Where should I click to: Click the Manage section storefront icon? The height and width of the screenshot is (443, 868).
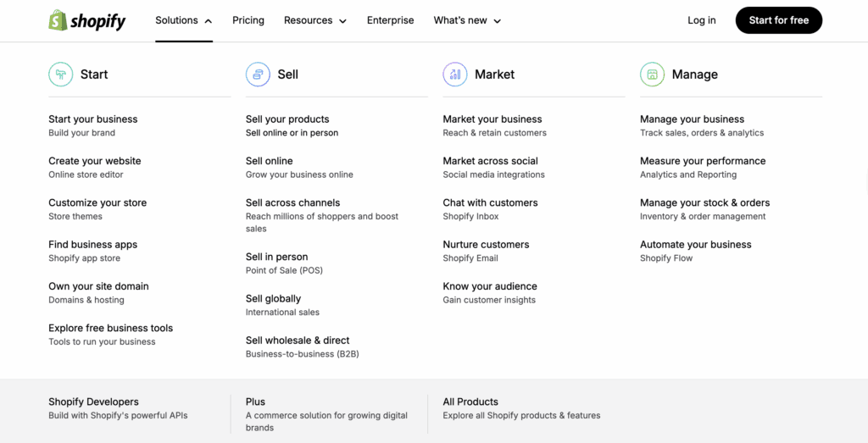point(652,74)
